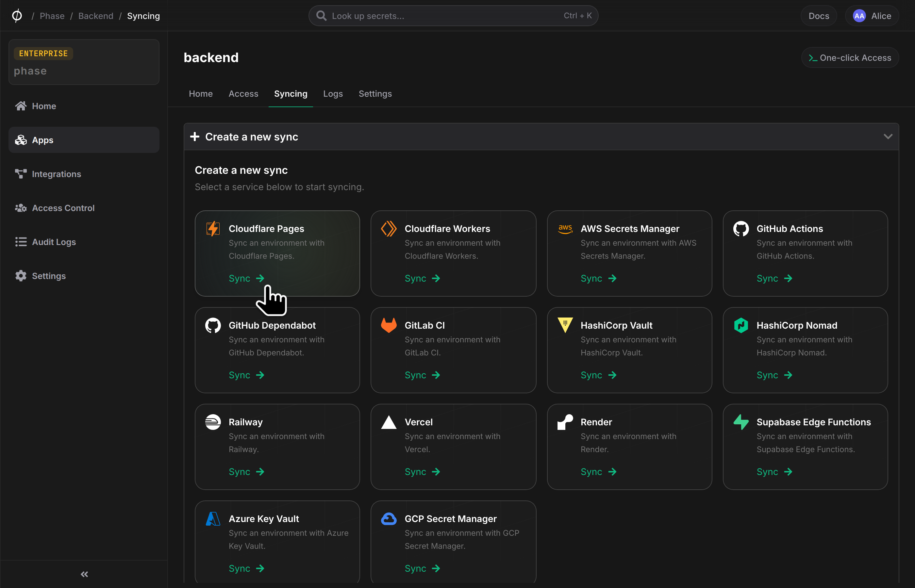Screen dimensions: 915x588
Task: Click the Vercel triangle icon
Action: click(x=389, y=422)
